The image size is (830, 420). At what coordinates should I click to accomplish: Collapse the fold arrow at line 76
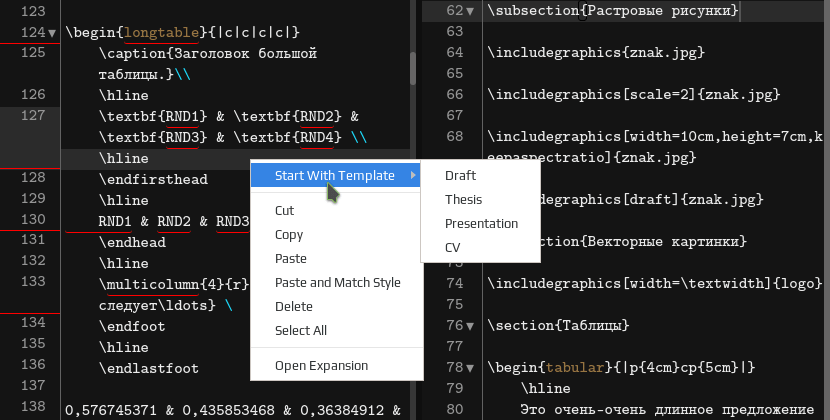pos(470,326)
